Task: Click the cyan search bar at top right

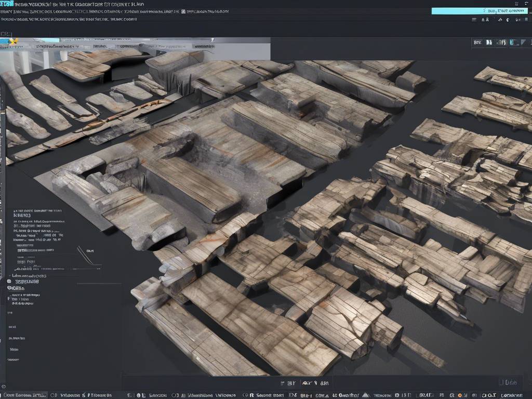Action: [x=480, y=11]
